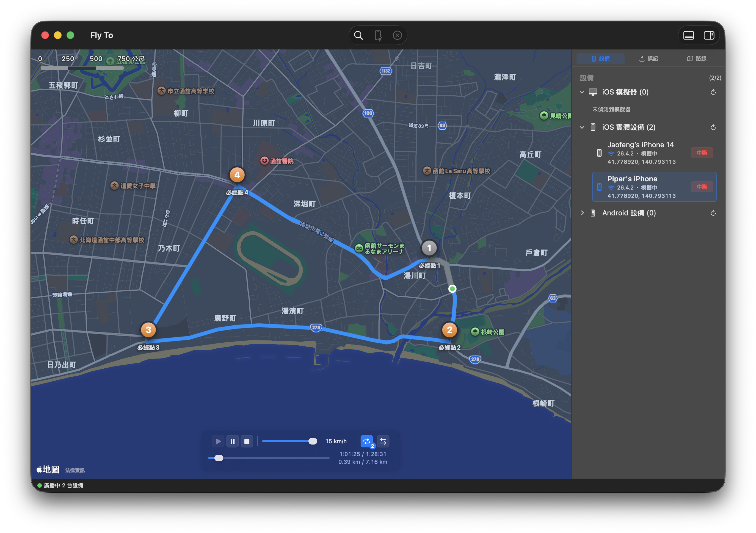Toggle the bottom panel layout icon
This screenshot has width=756, height=533.
[x=688, y=35]
